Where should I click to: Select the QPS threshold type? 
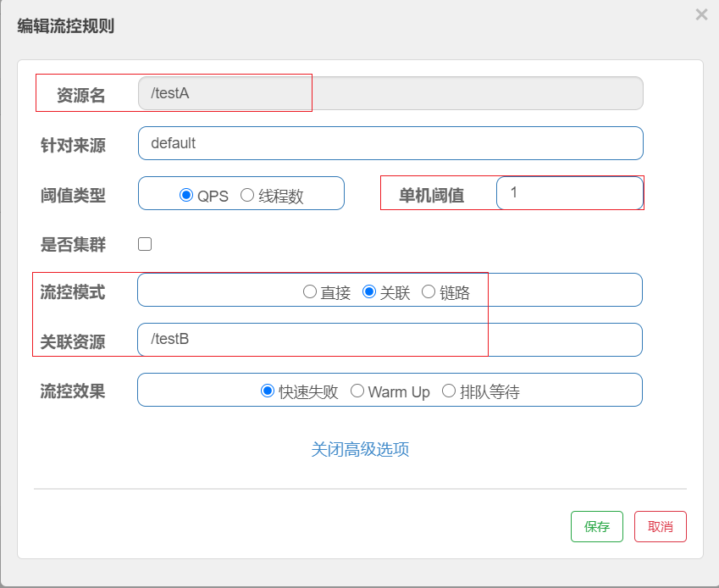pyautogui.click(x=186, y=195)
